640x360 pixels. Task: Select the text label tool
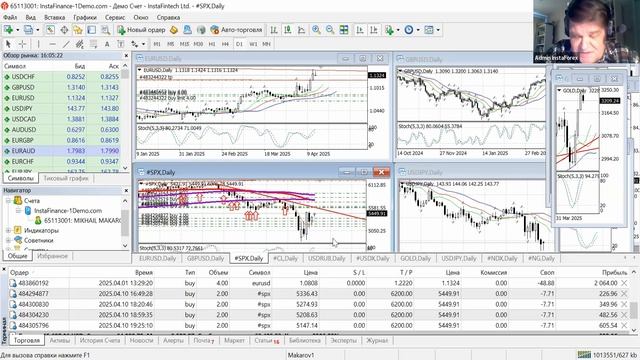[x=121, y=44]
